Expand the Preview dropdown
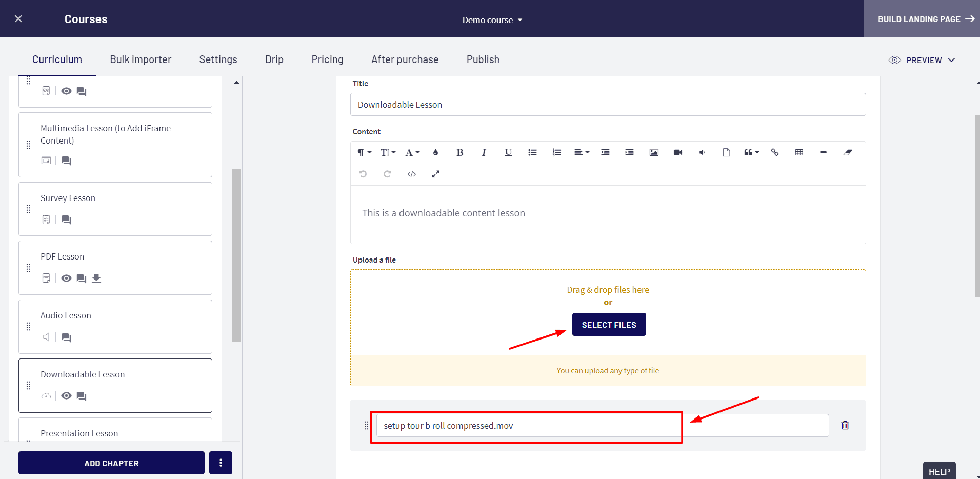 point(923,60)
